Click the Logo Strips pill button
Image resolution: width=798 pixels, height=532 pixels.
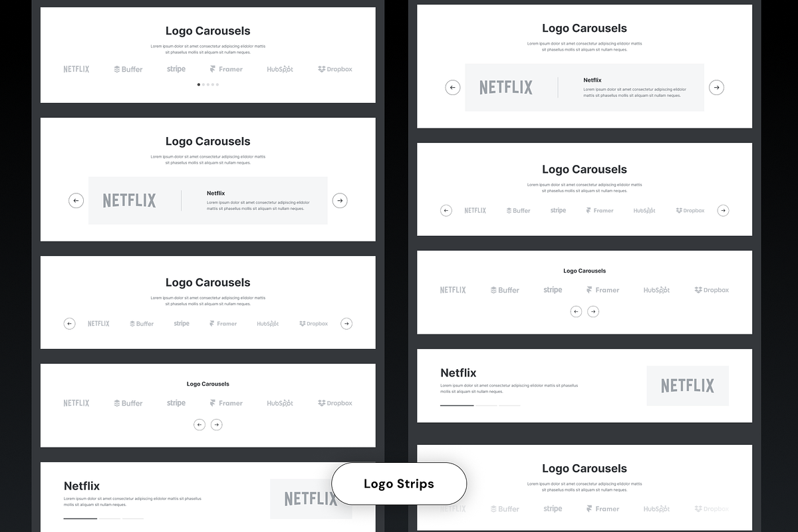coord(399,483)
